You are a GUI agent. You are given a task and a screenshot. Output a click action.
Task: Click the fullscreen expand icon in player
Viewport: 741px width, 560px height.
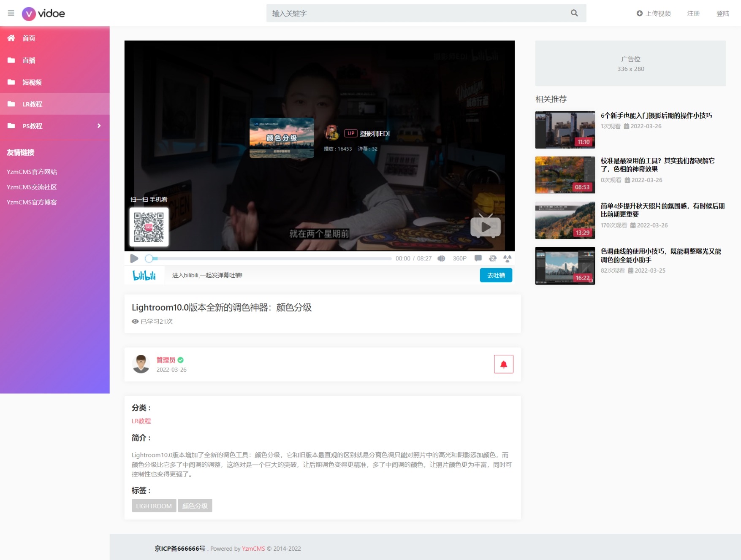point(507,258)
